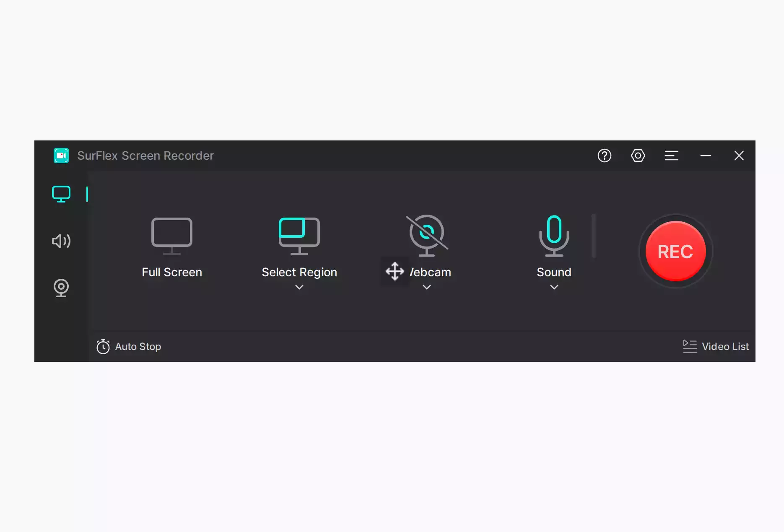Expand the Select Region dropdown chevron
784x532 pixels.
[x=299, y=287]
